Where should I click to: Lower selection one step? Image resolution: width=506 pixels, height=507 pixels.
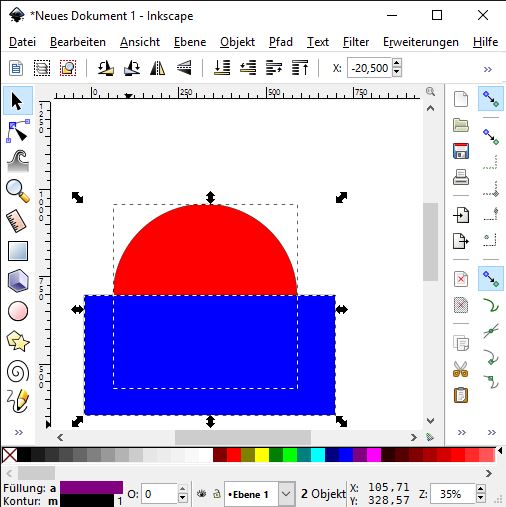coord(248,68)
